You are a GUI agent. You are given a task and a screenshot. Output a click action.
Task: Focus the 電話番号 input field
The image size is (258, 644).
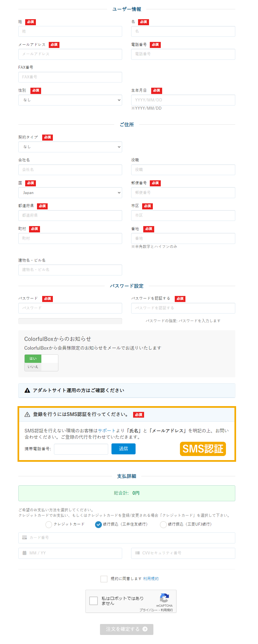183,54
